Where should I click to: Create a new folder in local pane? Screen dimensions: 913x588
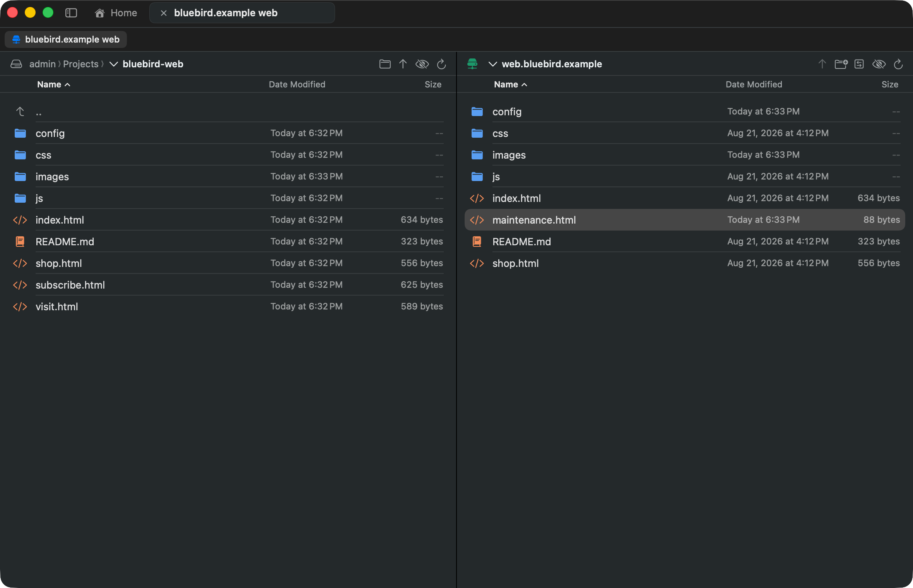[385, 64]
